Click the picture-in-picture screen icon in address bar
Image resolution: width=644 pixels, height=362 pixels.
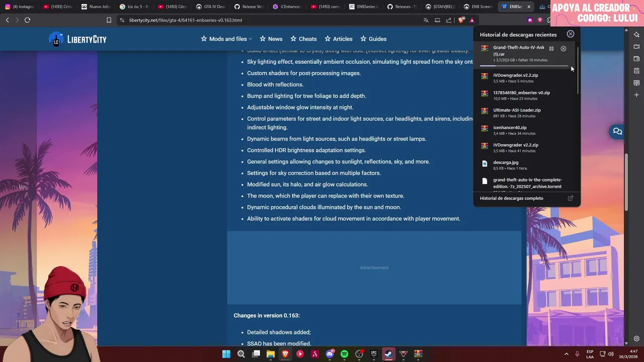[x=437, y=20]
